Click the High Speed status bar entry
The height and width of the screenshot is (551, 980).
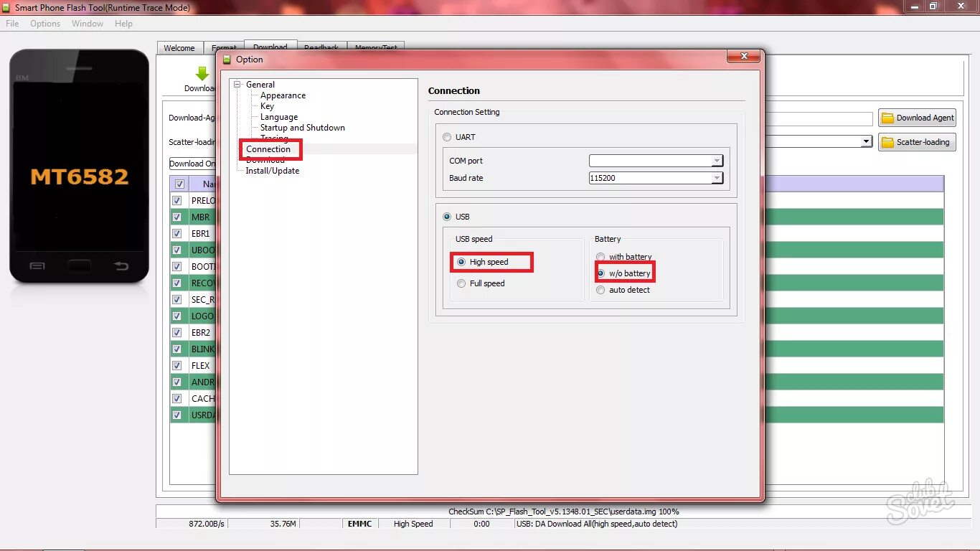pos(413,524)
